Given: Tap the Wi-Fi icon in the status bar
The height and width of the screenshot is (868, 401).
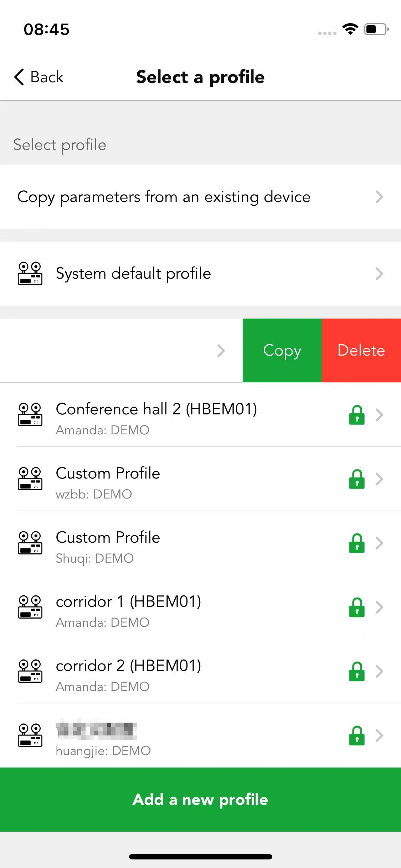Looking at the screenshot, I should pyautogui.click(x=350, y=29).
